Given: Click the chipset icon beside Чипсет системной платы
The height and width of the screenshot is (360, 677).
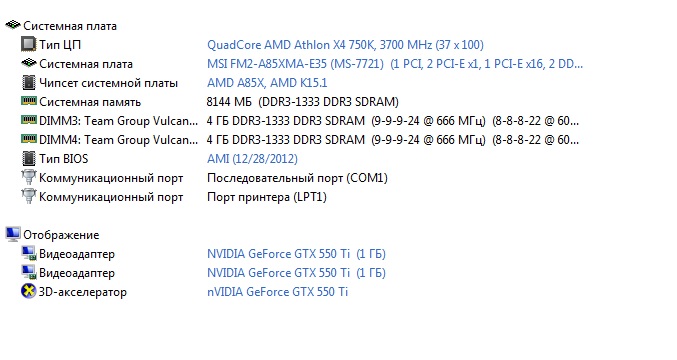Looking at the screenshot, I should click(x=28, y=82).
